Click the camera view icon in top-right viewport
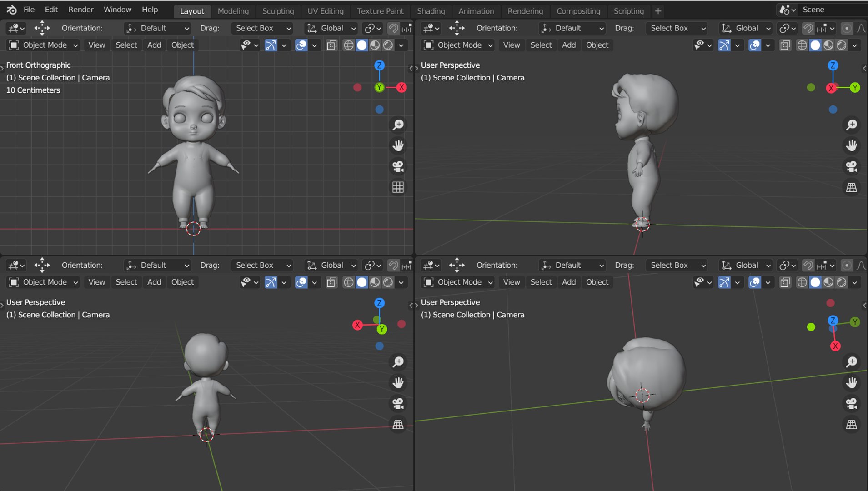The width and height of the screenshot is (868, 491). coord(852,166)
